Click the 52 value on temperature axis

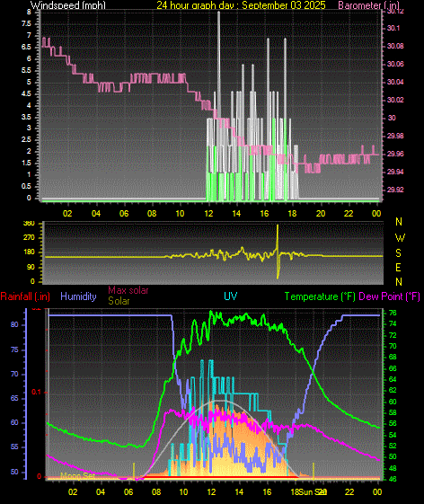coord(393,446)
